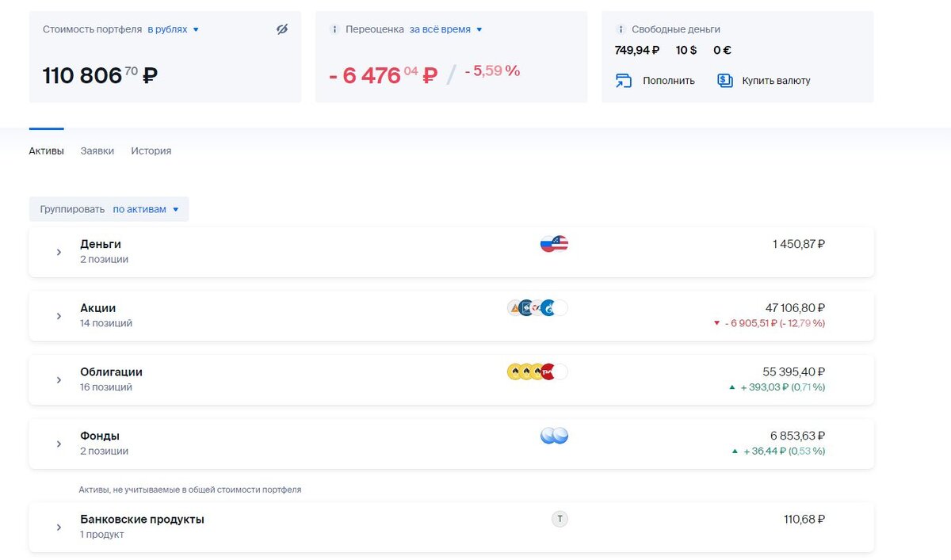The width and height of the screenshot is (951, 560).
Task: Click '16 позиций' under Облигации
Action: tap(106, 387)
